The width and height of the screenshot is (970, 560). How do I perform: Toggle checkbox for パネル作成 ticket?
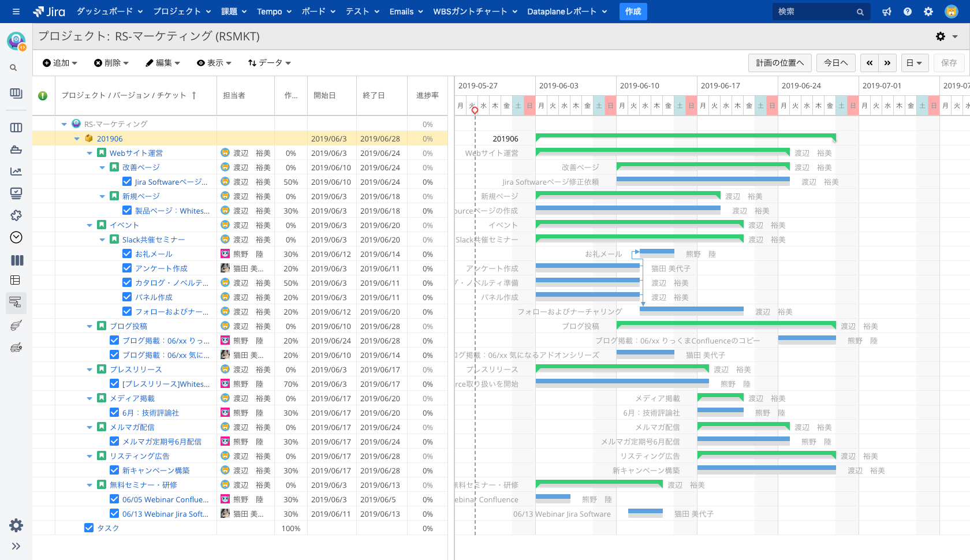tap(127, 297)
